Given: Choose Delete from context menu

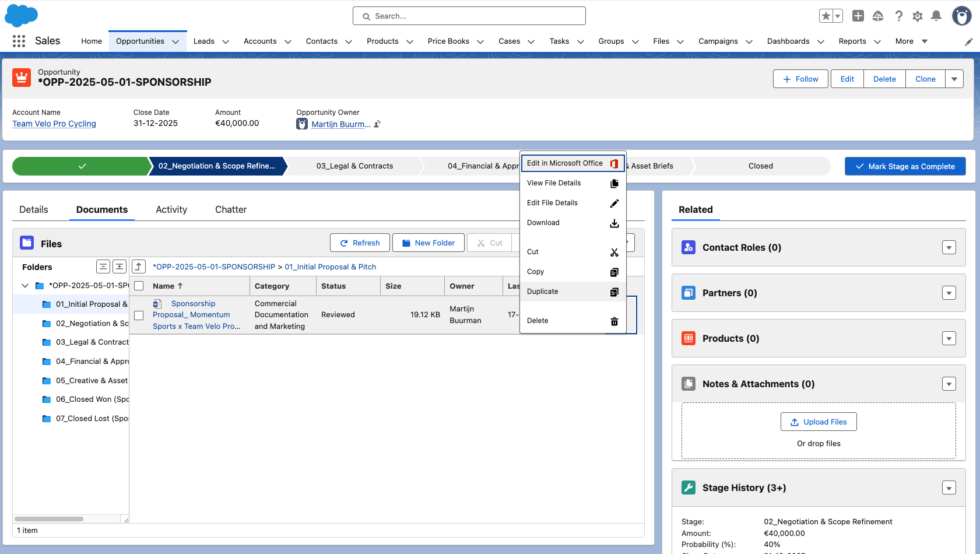Looking at the screenshot, I should (x=572, y=321).
